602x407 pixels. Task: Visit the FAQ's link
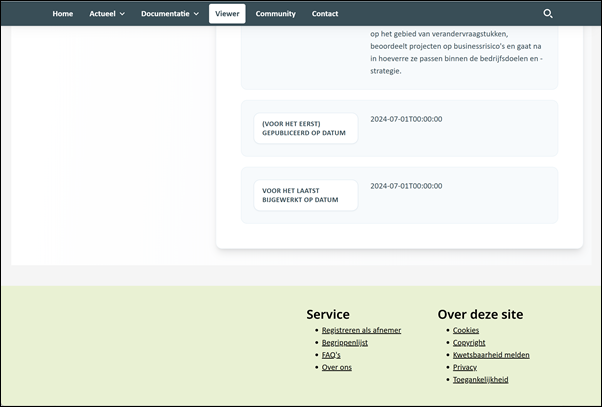coord(331,355)
